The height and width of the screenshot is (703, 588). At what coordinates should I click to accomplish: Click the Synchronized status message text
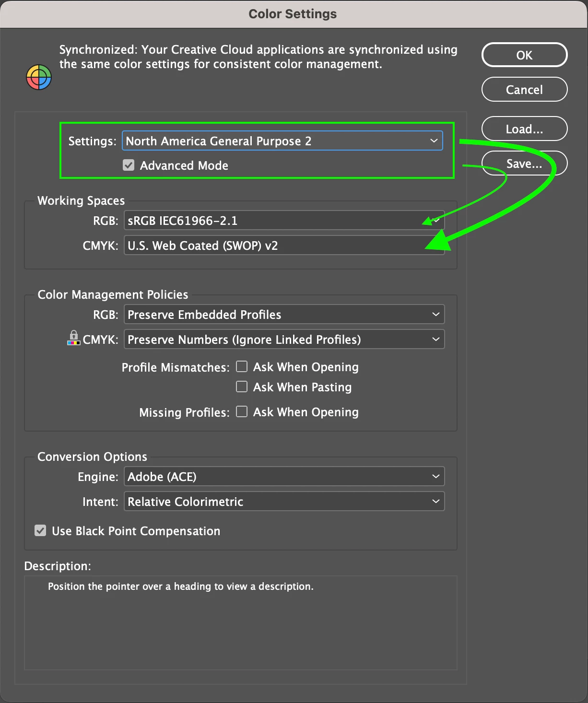point(258,57)
